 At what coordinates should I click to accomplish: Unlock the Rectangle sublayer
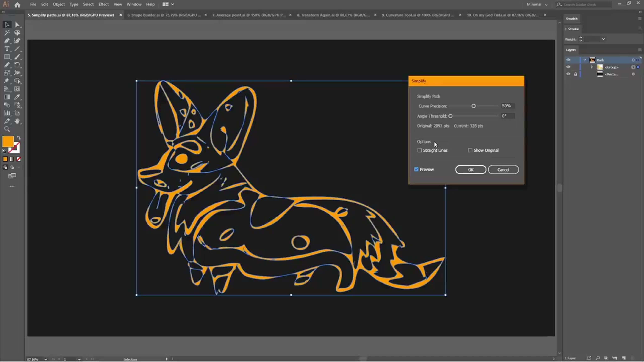pos(575,74)
